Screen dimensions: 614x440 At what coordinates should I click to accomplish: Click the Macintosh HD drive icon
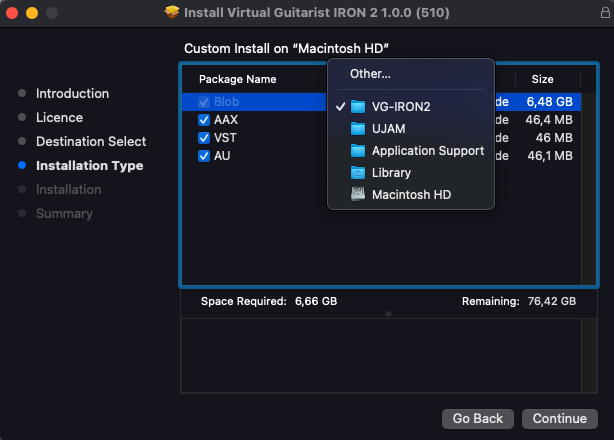click(x=359, y=195)
